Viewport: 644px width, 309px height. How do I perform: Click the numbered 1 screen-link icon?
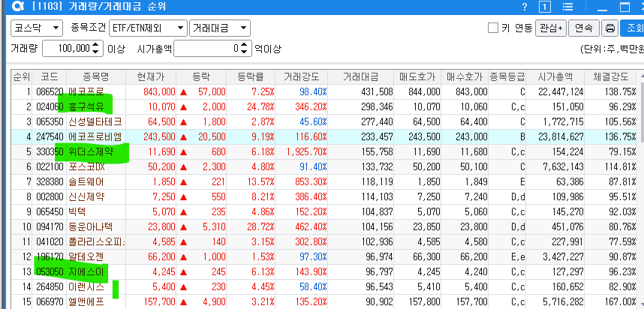(545, 7)
